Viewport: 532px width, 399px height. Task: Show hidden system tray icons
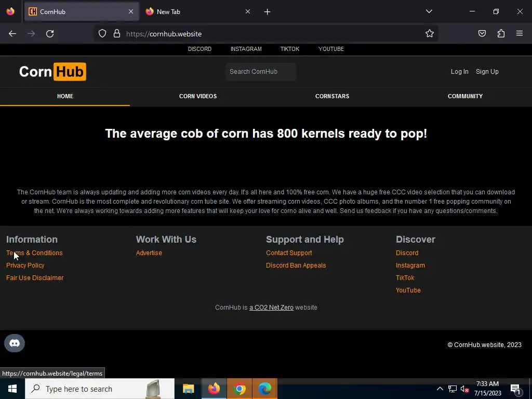point(440,389)
